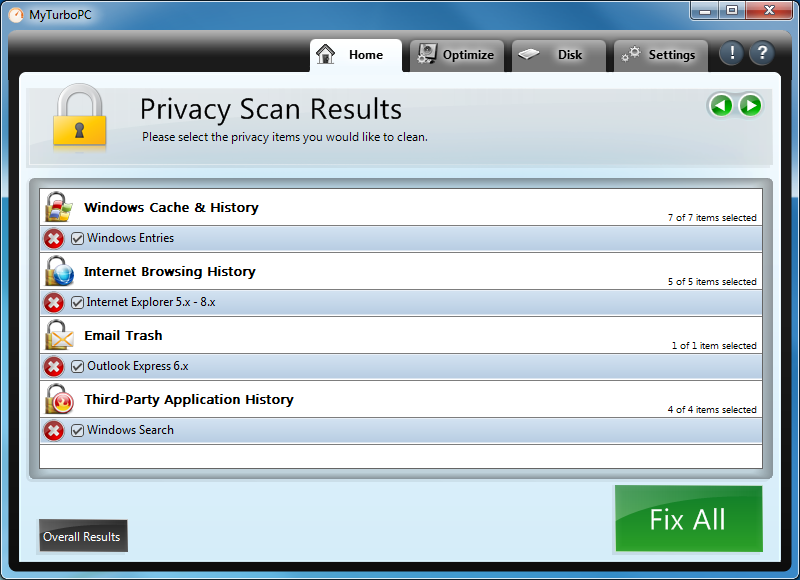This screenshot has height=580, width=800.
Task: Close the MyTurboPC window
Action: point(769,11)
